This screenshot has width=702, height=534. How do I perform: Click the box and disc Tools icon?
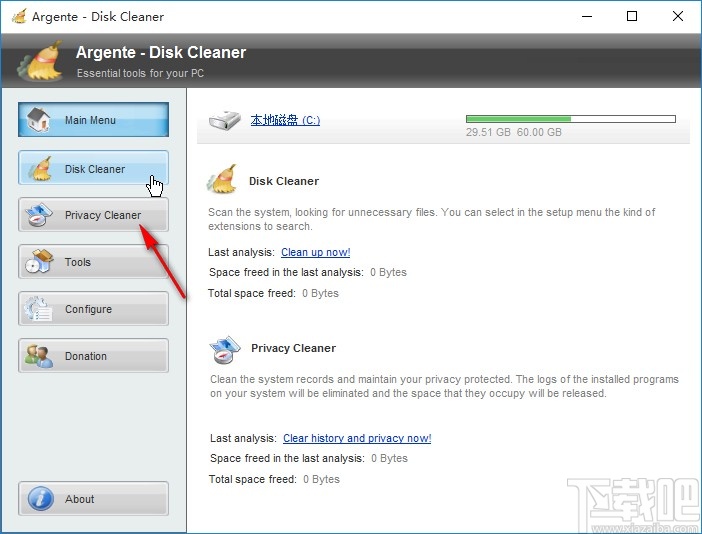click(39, 261)
